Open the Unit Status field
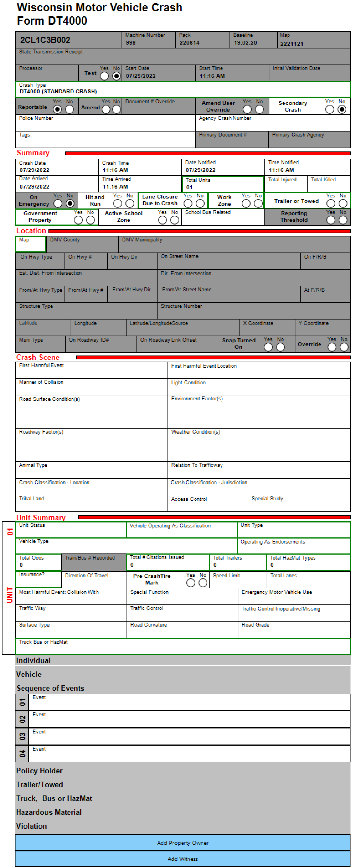Screen dimensions: 353x868 coord(71,530)
